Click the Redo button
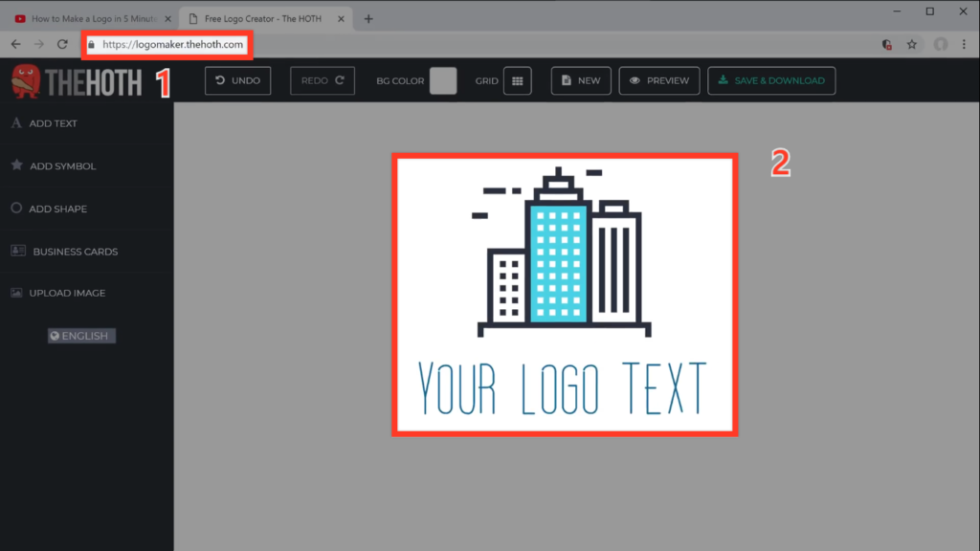The width and height of the screenshot is (980, 551). pos(324,80)
